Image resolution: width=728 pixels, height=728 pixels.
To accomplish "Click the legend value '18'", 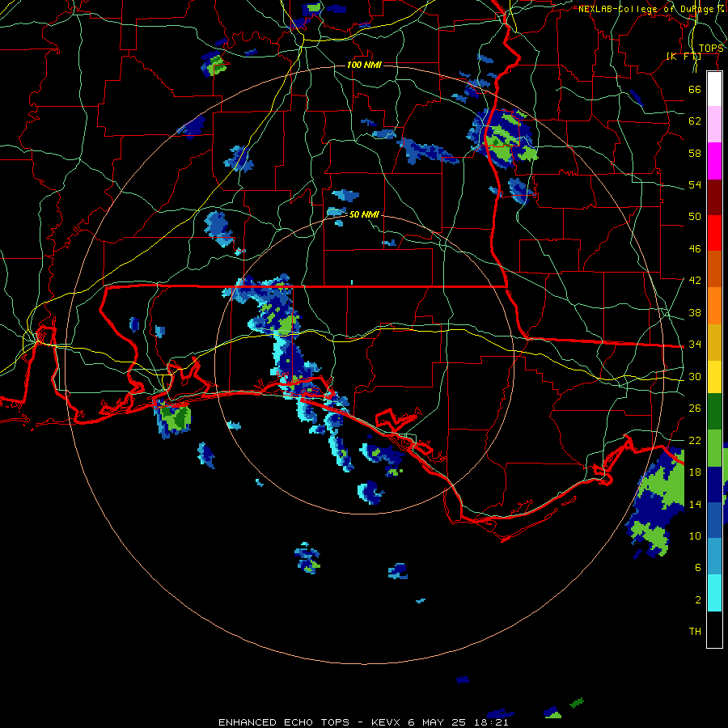I will 695,472.
